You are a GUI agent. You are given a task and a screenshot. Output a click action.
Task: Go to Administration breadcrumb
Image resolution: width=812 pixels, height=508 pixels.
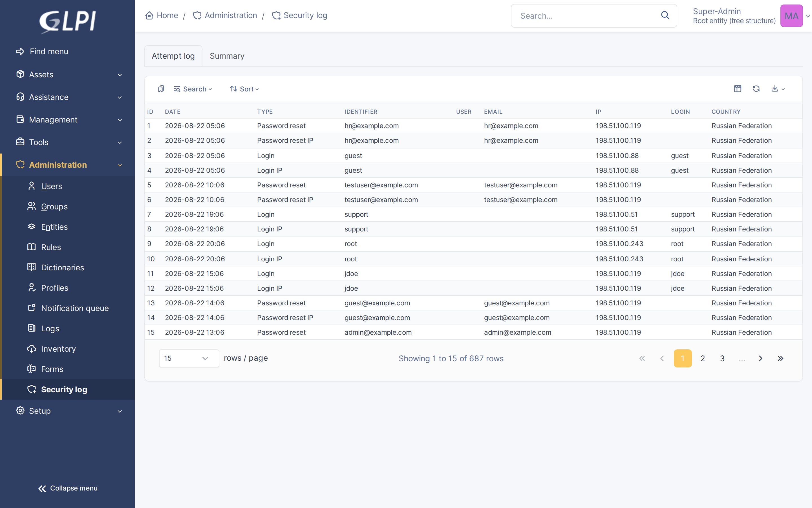(225, 16)
